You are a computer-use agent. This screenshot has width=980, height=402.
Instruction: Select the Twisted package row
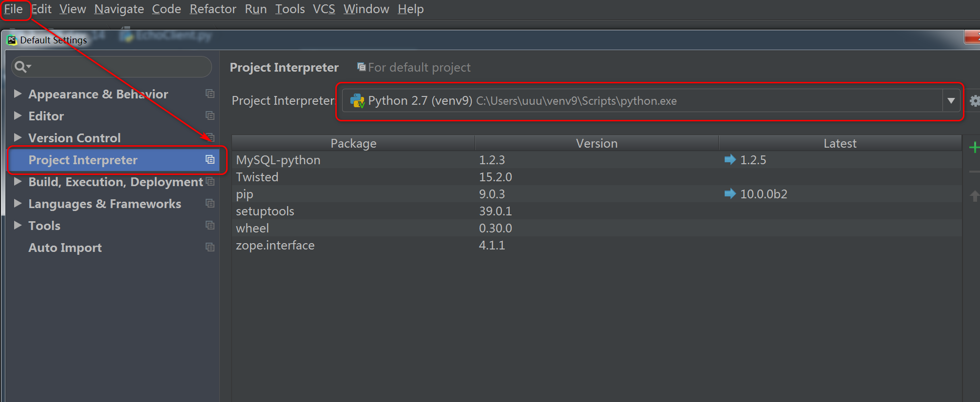[x=596, y=177]
